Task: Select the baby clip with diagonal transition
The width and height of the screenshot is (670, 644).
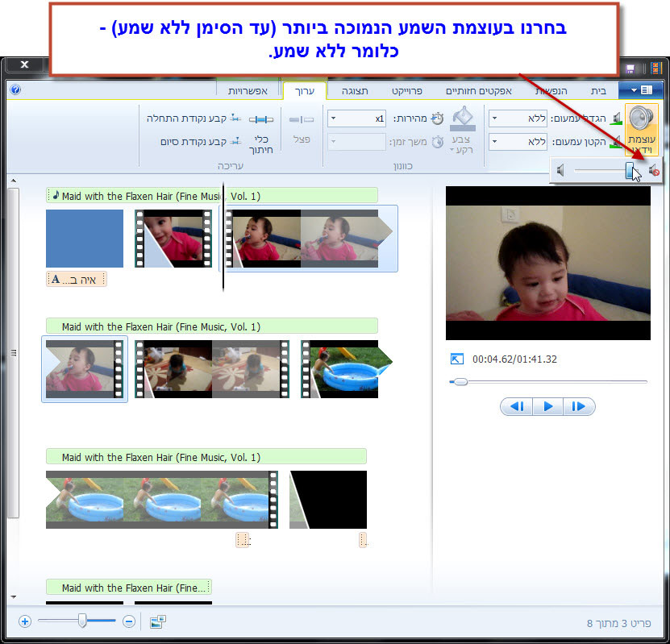Action: (173, 239)
